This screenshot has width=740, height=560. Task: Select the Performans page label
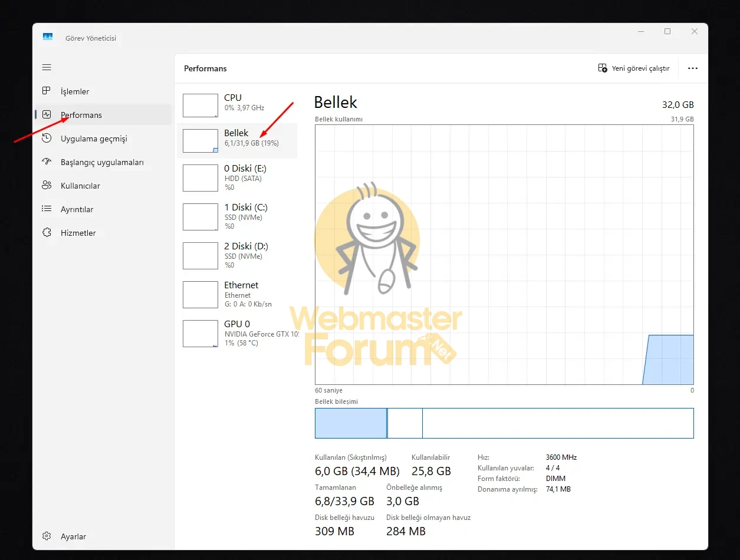coord(81,115)
